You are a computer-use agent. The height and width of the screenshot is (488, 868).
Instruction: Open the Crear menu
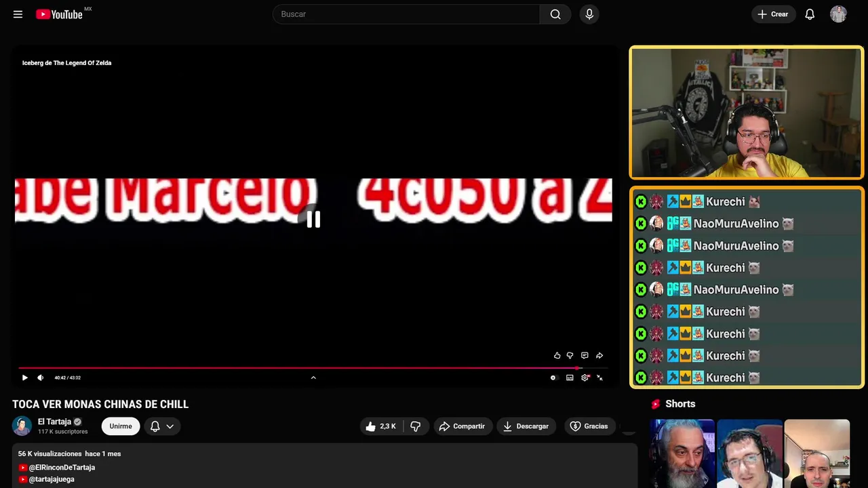[773, 14]
